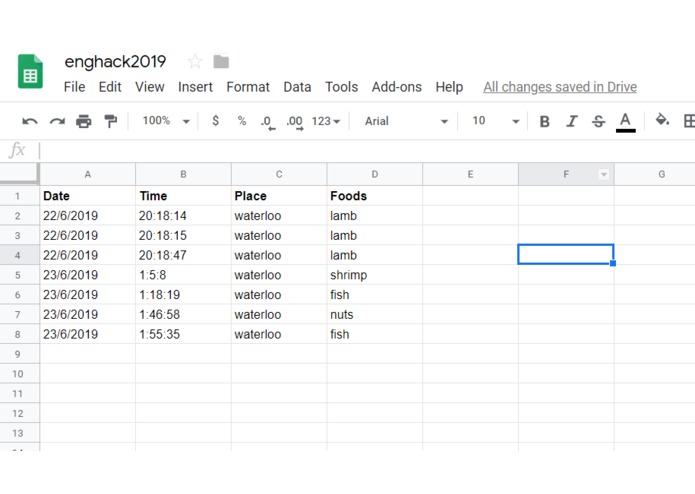
Task: Click the Foods header cell
Action: pos(375,196)
